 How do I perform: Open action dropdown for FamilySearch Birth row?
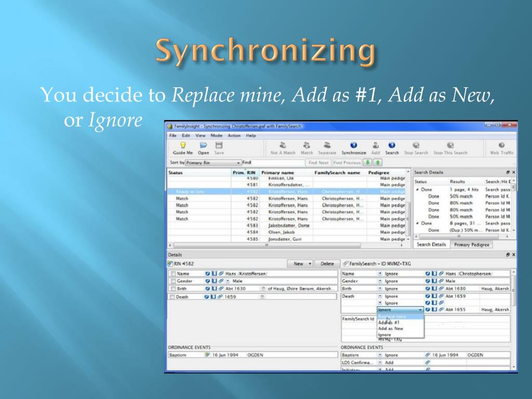point(380,288)
